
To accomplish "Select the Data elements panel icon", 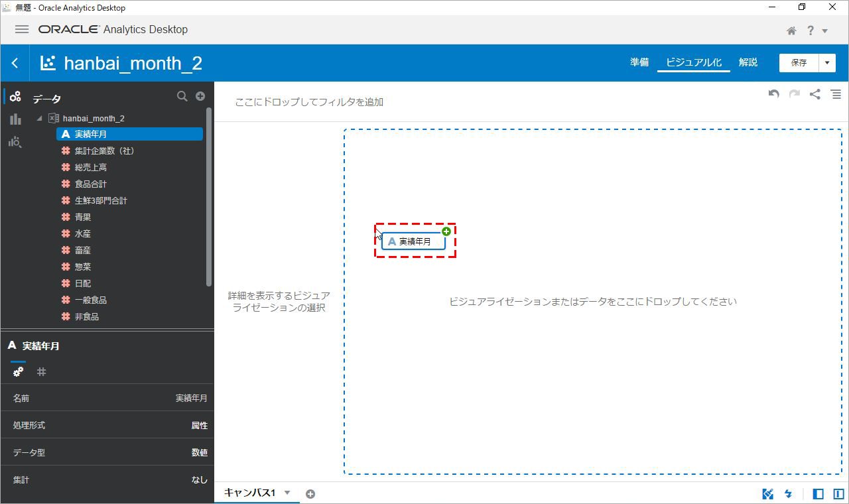I will (15, 97).
